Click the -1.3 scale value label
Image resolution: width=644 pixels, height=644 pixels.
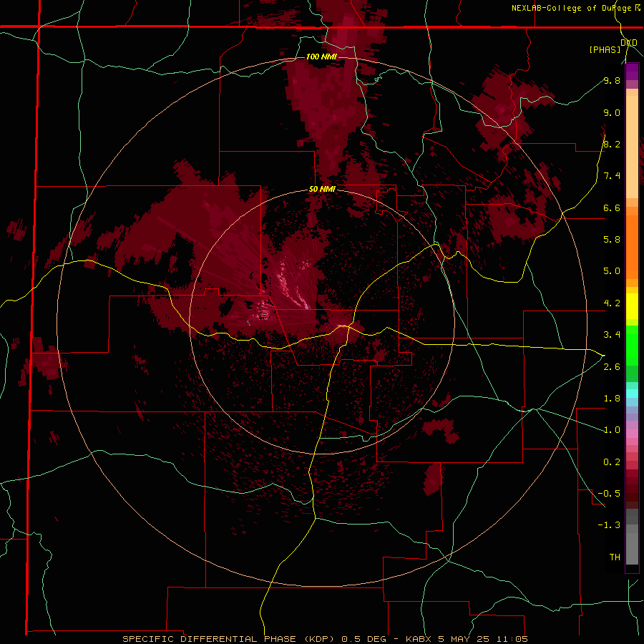pos(609,525)
